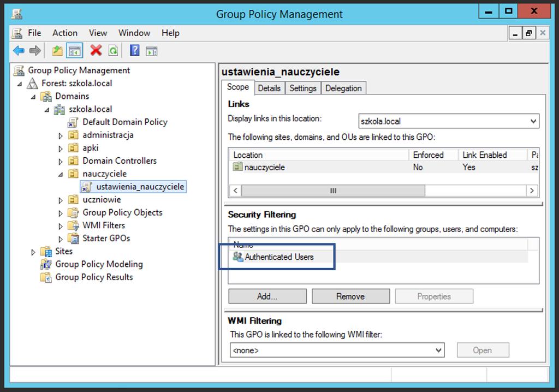Expand the Domain Controllers OU
The image size is (559, 392).
coord(60,161)
